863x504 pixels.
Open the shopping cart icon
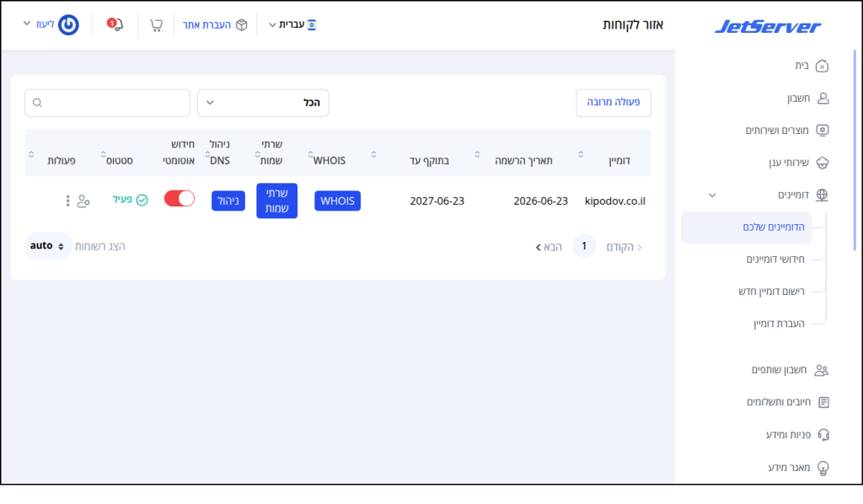[x=156, y=24]
